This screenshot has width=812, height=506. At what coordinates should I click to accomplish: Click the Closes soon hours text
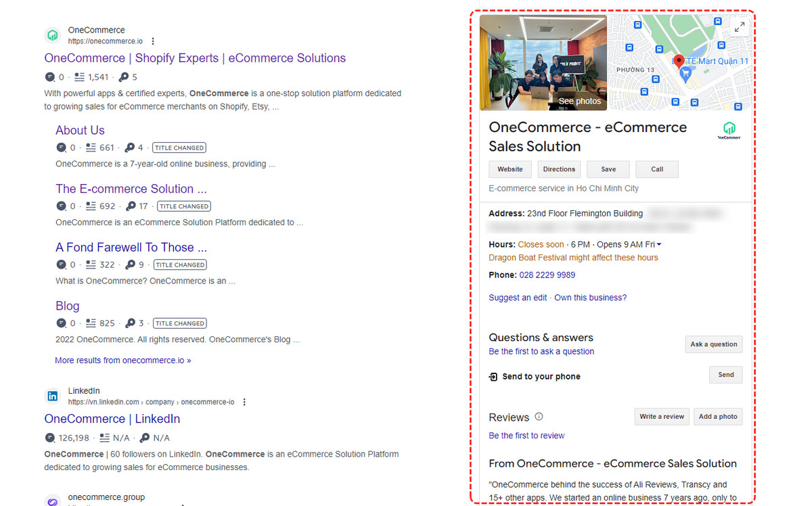541,245
